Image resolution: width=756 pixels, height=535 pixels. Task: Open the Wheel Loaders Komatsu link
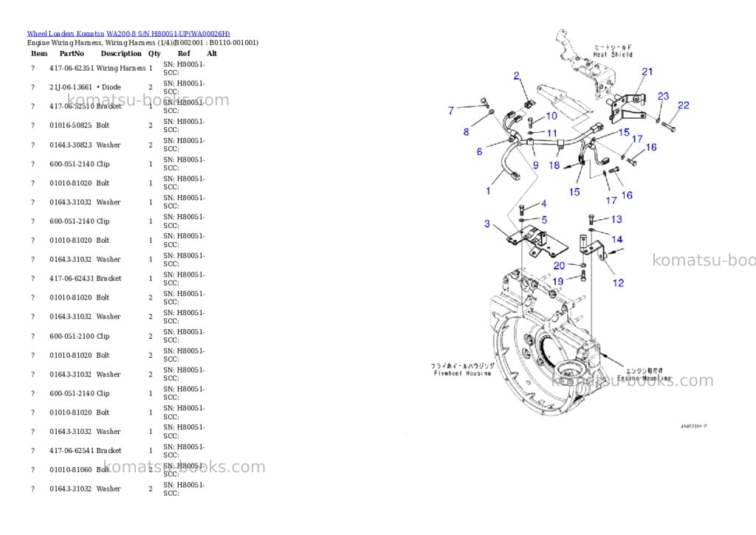click(x=66, y=34)
